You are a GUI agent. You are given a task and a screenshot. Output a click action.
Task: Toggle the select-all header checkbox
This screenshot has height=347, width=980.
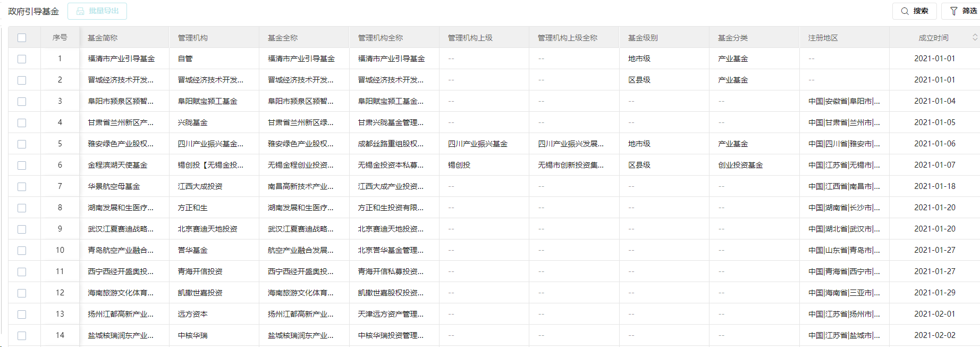[22, 38]
